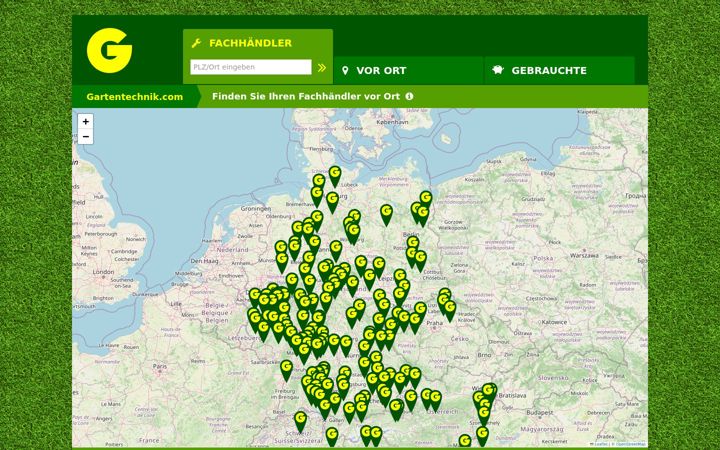Submit search with double-arrow button
Screen dimensions: 720x450
pyautogui.click(x=322, y=68)
